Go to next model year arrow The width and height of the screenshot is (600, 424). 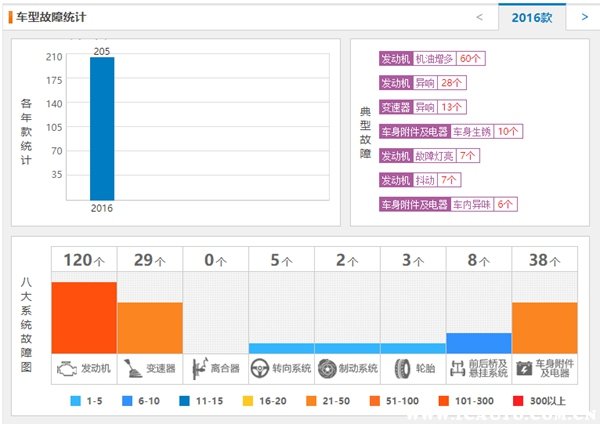click(583, 17)
